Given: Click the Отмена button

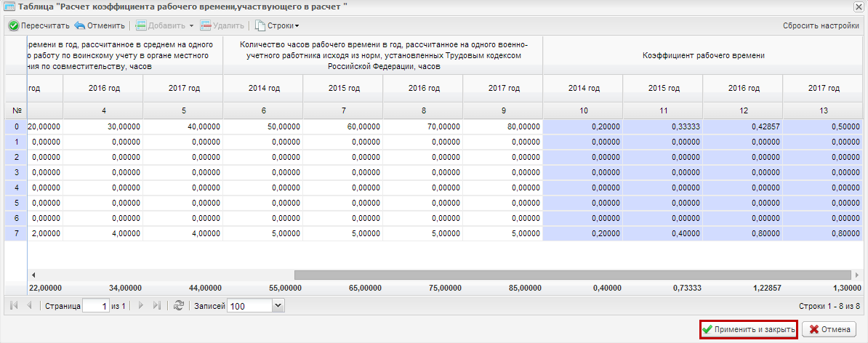Looking at the screenshot, I should tap(829, 329).
